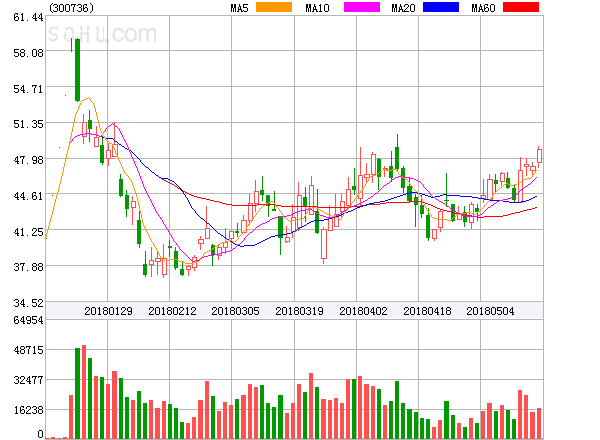Click the 32477 volume axis label
Image resolution: width=600 pixels, height=440 pixels.
(28, 380)
